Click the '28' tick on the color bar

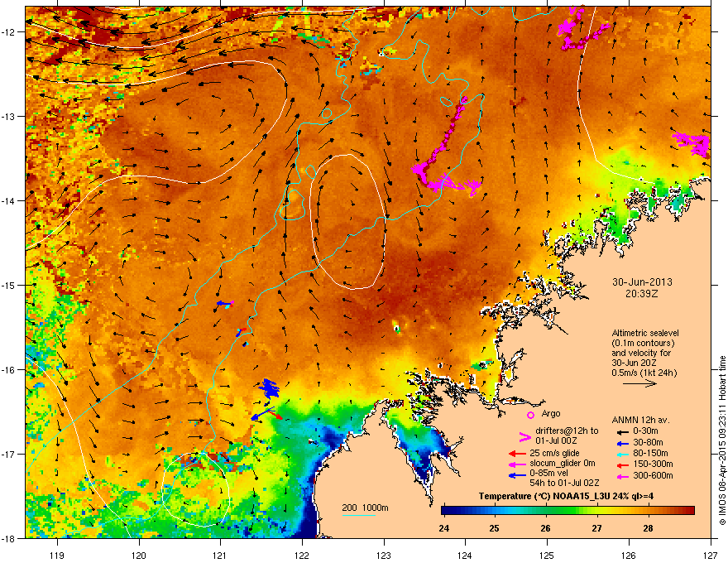click(x=648, y=528)
